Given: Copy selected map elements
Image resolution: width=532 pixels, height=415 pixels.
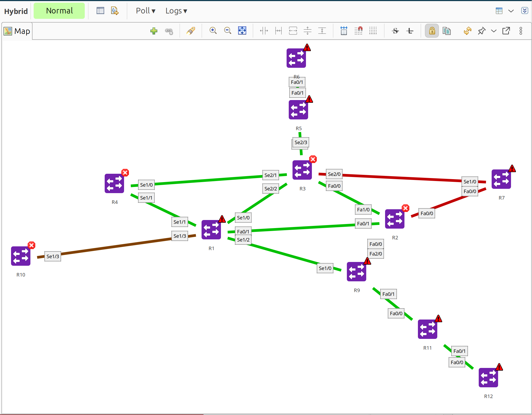Looking at the screenshot, I should pos(446,31).
